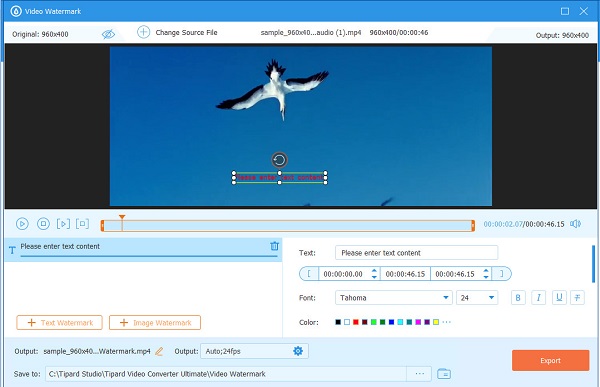Open the Tahoma font dropdown
Image resolution: width=600 pixels, height=387 pixels.
[394, 298]
